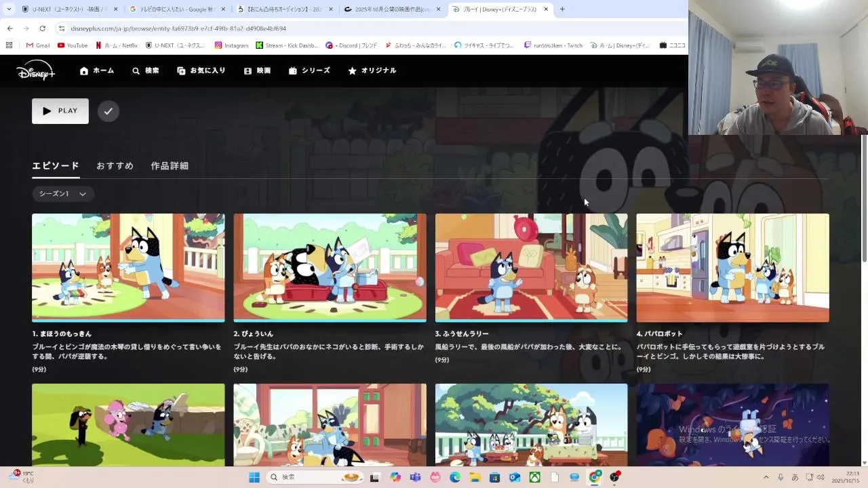Viewport: 868px width, 488px height.
Task: Open episode 4 パパロボット thumbnail
Action: (x=732, y=268)
